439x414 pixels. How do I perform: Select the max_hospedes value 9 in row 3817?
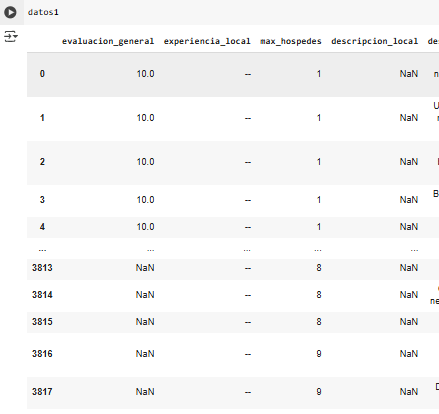click(319, 392)
